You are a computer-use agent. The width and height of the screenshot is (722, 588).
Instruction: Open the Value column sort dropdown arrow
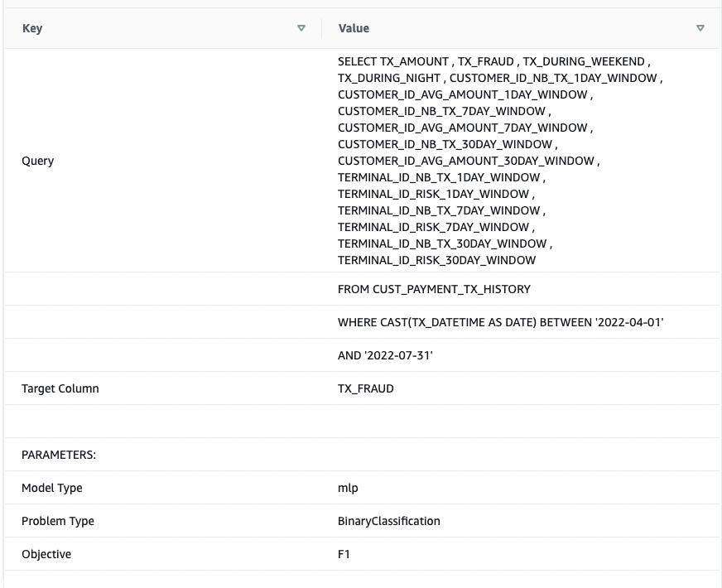click(700, 28)
